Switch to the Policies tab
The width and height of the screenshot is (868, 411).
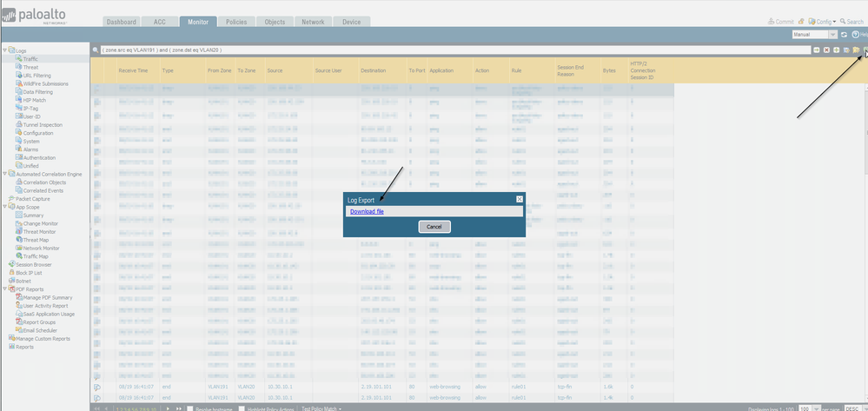click(x=235, y=21)
